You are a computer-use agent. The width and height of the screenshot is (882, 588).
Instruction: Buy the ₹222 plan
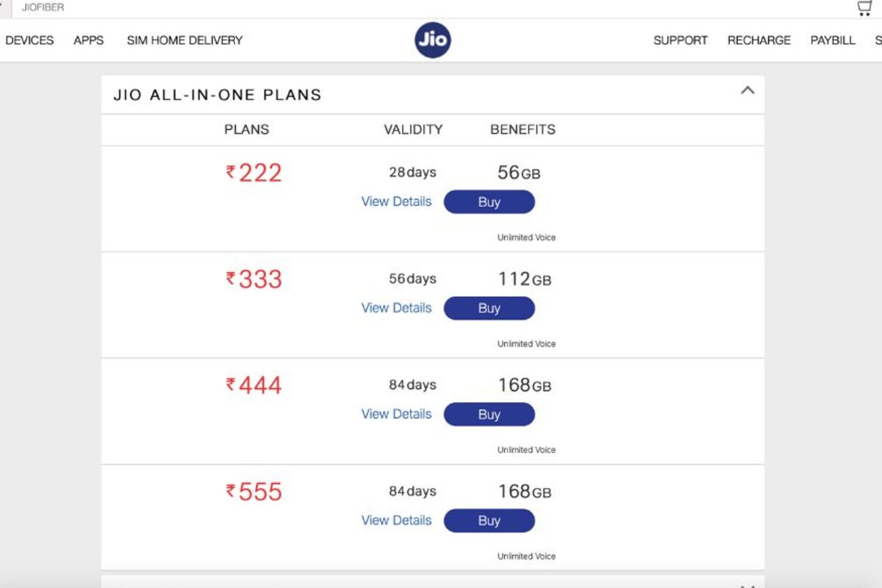489,202
